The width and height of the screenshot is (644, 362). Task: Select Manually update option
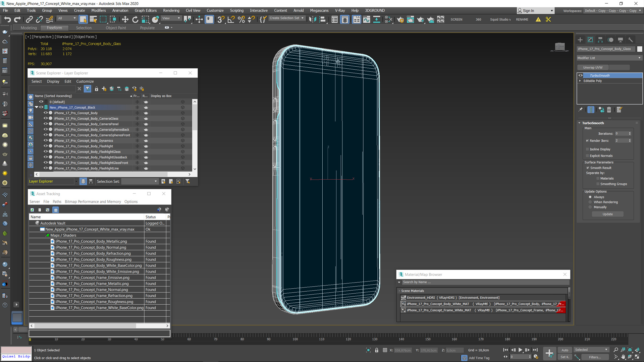click(590, 207)
